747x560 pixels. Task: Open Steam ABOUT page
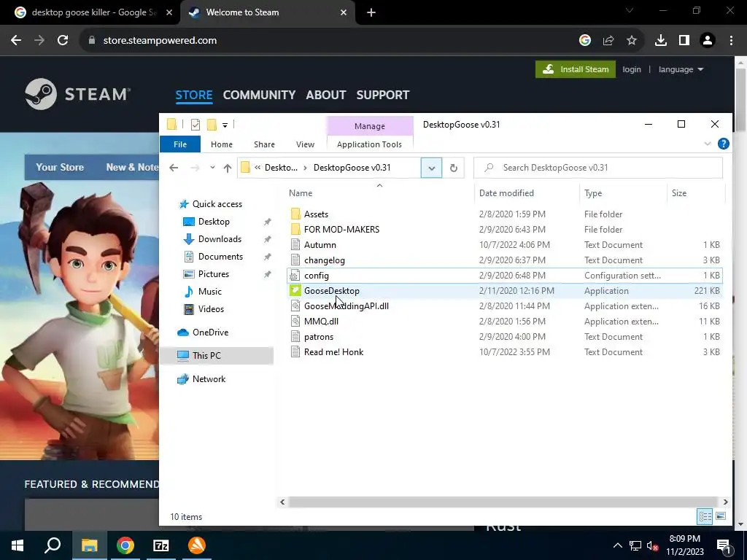(x=326, y=95)
